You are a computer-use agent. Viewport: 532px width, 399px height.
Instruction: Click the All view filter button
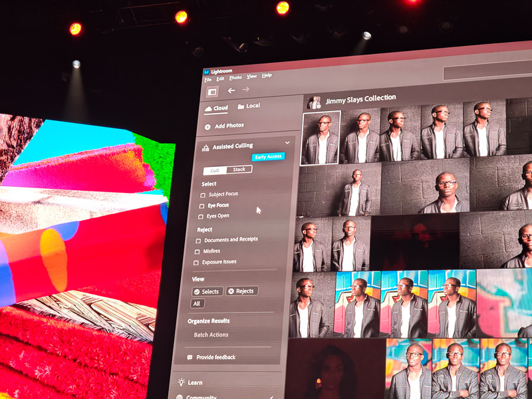(x=197, y=304)
